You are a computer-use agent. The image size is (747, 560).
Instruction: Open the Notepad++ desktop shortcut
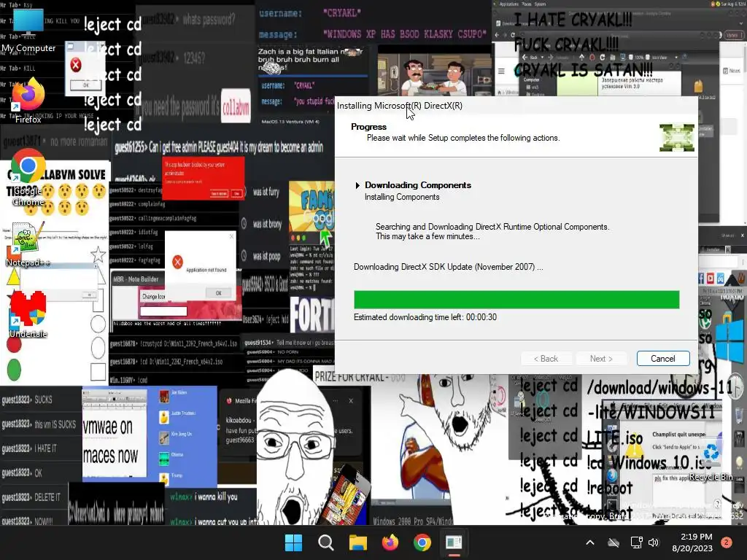(28, 244)
